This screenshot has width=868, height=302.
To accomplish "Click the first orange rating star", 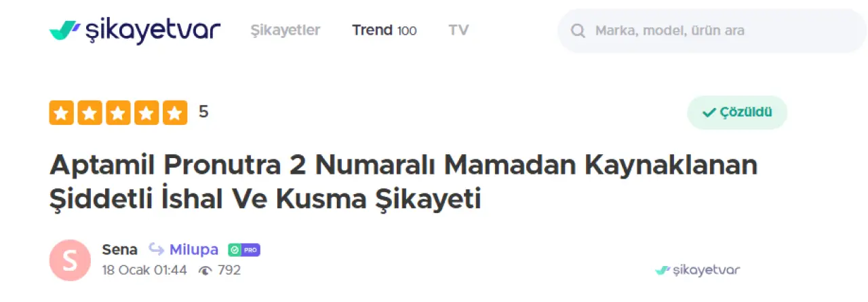I will click(x=61, y=113).
